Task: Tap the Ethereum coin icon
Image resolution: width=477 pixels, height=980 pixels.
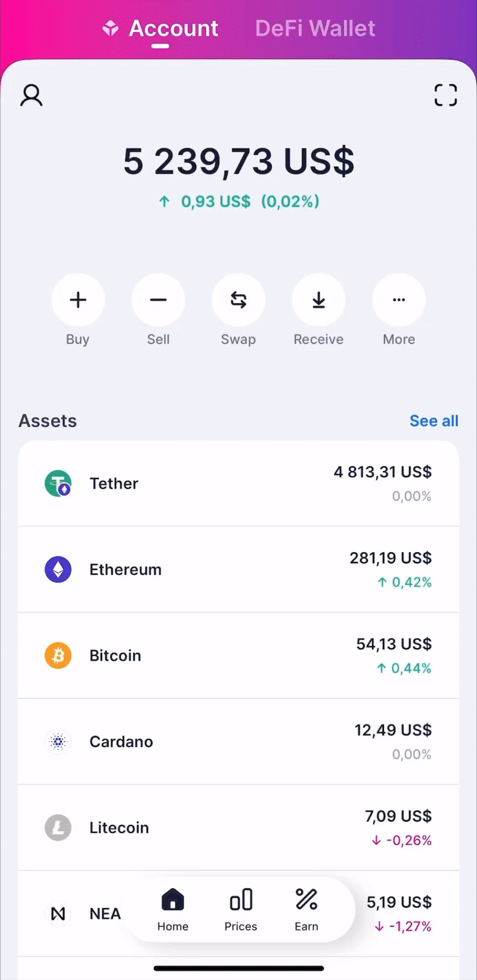Action: tap(58, 570)
